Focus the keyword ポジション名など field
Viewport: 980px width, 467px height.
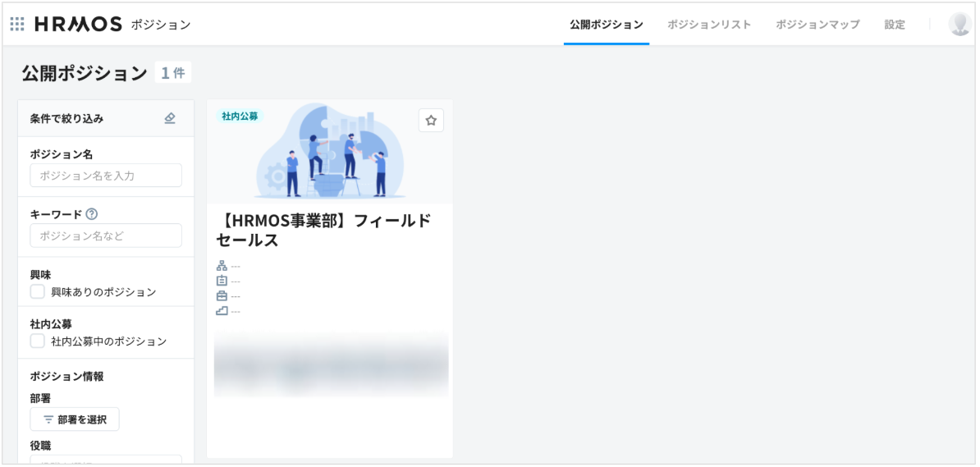click(x=106, y=236)
